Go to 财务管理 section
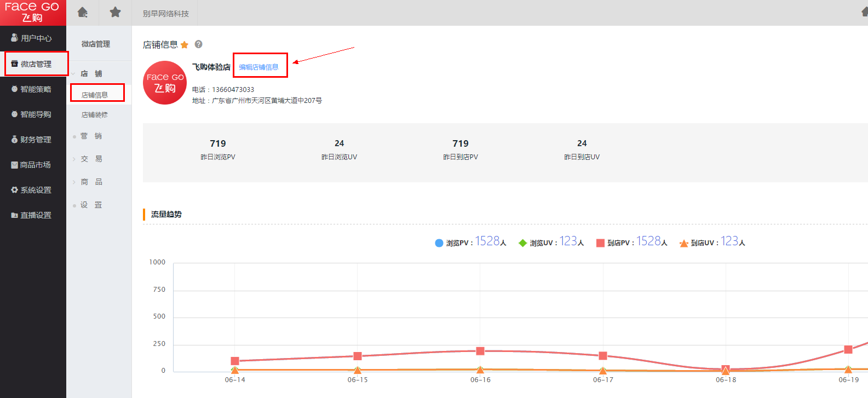Screen dimensions: 868x398 32,140
